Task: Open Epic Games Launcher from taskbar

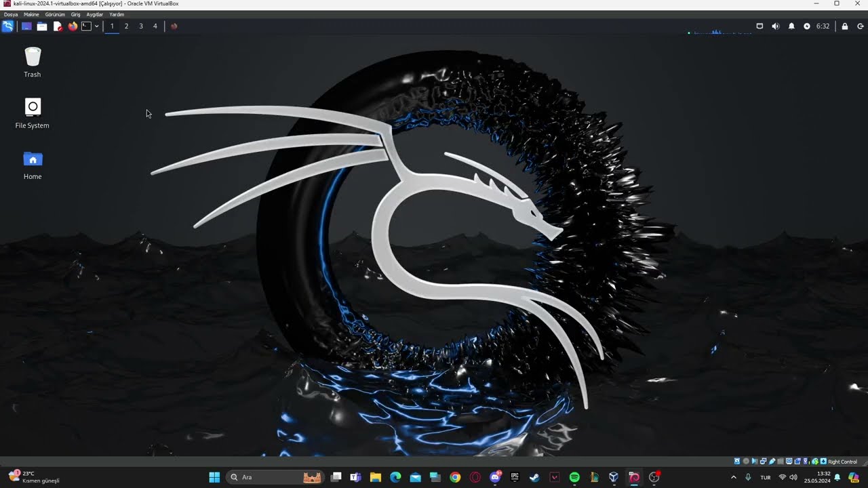Action: 515,477
